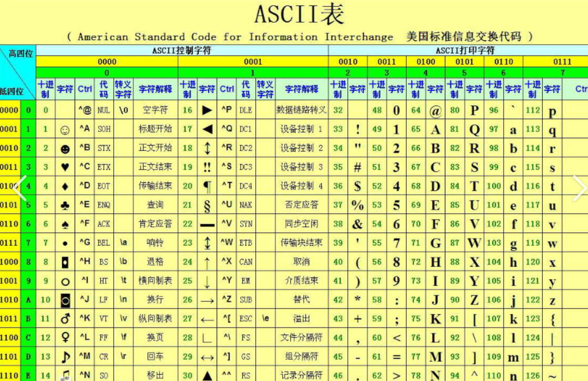Click the "@" character beside decimal 64

pyautogui.click(x=436, y=111)
